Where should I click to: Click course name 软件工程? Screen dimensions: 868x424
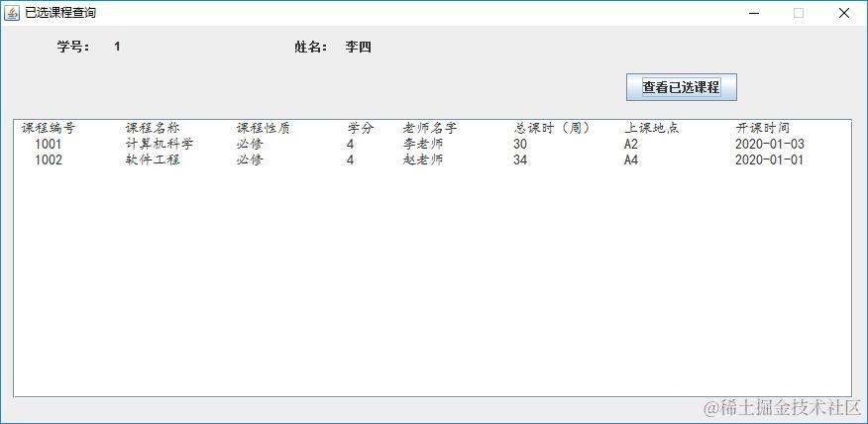(x=153, y=160)
